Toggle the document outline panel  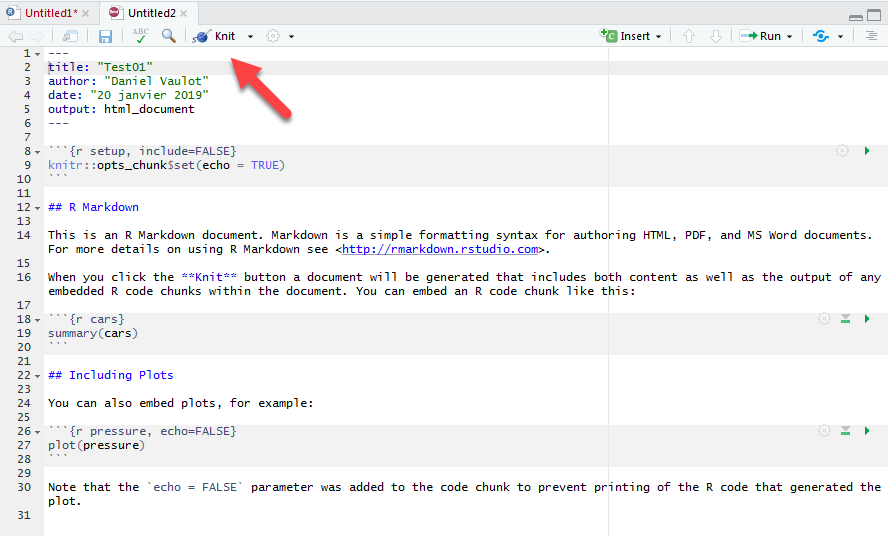coord(871,36)
